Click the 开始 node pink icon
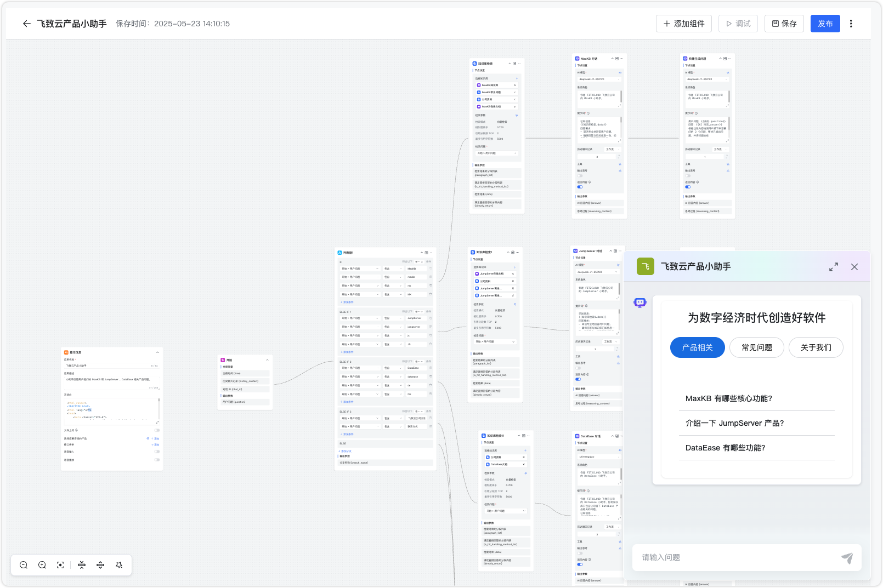 223,360
